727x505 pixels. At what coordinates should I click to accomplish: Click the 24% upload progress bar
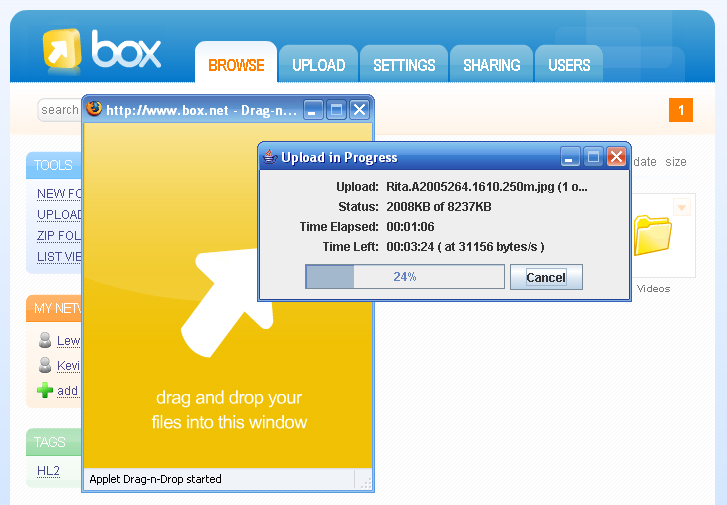pos(404,277)
